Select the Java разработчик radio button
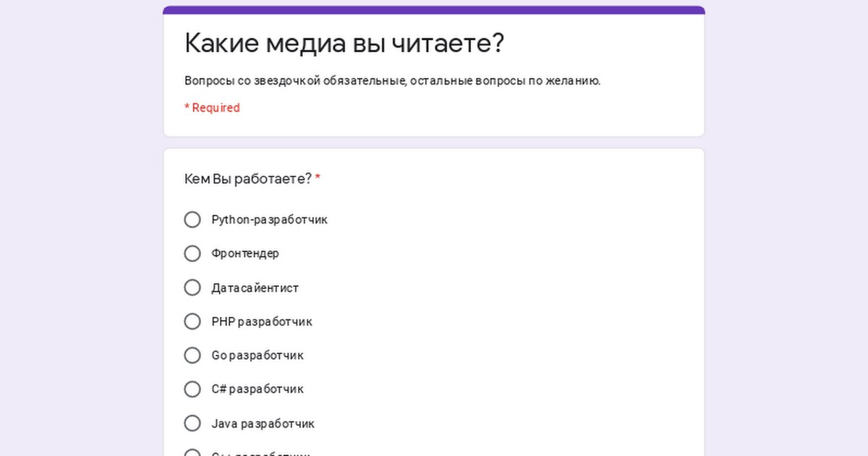 tap(192, 423)
